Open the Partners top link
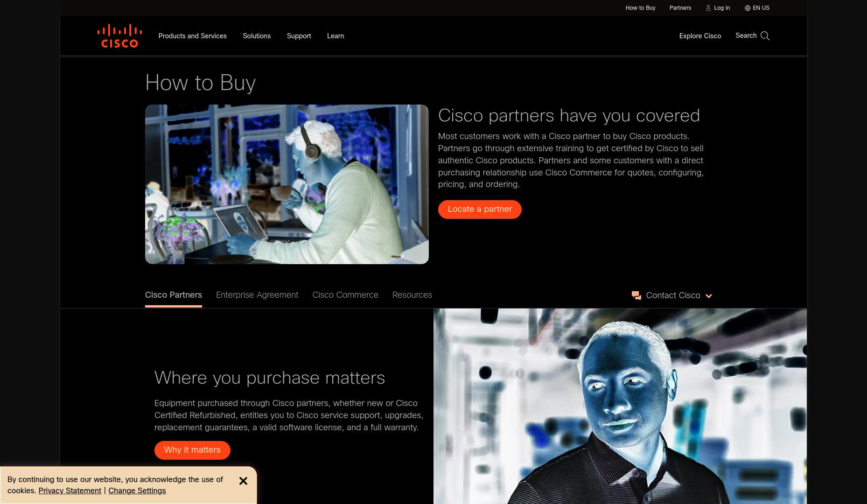Image resolution: width=867 pixels, height=504 pixels. tap(680, 8)
